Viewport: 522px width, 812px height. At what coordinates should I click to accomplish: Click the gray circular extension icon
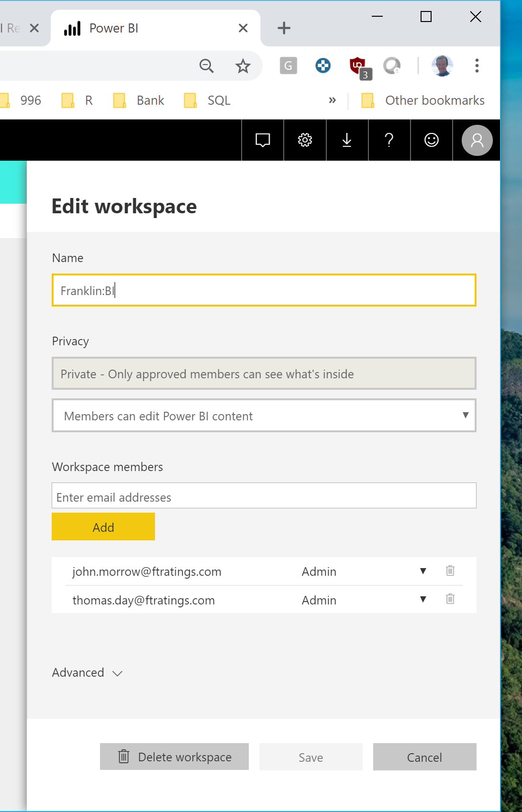pyautogui.click(x=392, y=66)
